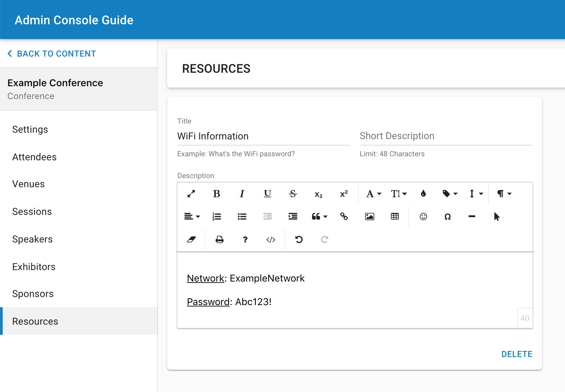Apply superscript formatting

(344, 194)
